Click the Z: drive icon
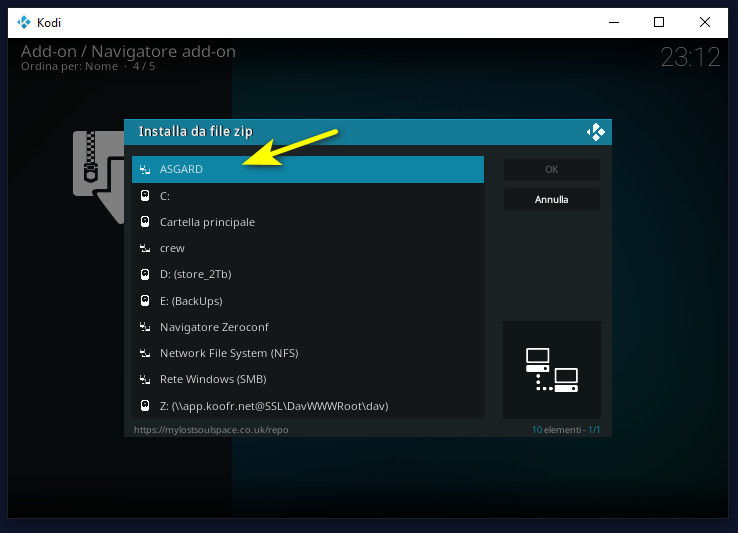Viewport: 738px width, 533px height. 145,405
